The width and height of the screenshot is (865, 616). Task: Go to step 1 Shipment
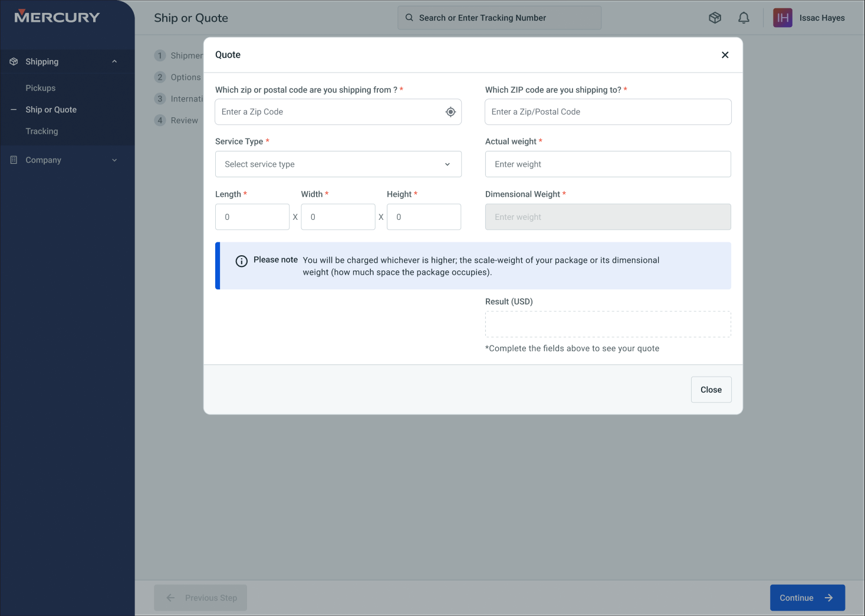coord(179,55)
